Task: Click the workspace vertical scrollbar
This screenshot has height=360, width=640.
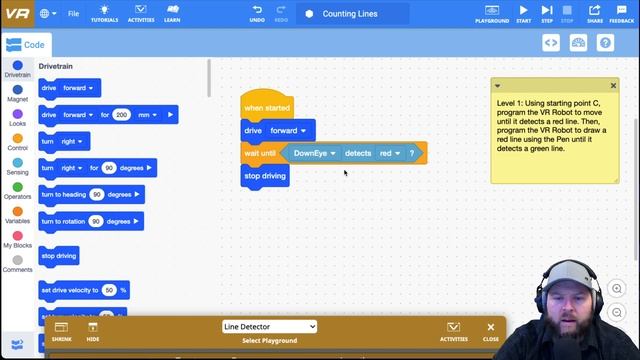Action: click(637, 190)
